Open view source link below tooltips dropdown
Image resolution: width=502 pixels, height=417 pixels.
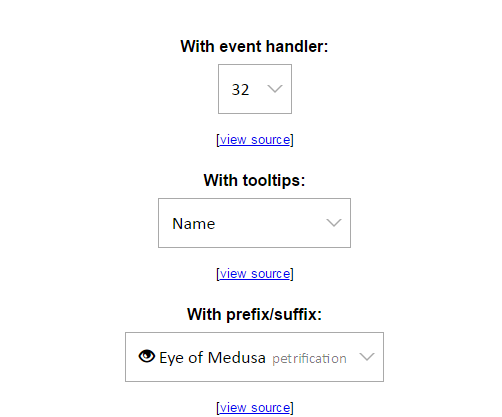tap(255, 274)
